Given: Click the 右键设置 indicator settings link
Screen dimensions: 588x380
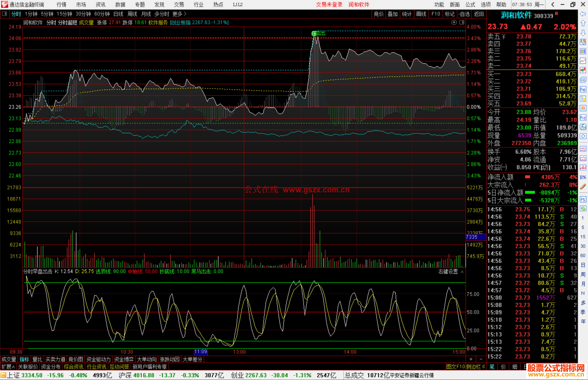Looking at the screenshot, I should (x=448, y=272).
